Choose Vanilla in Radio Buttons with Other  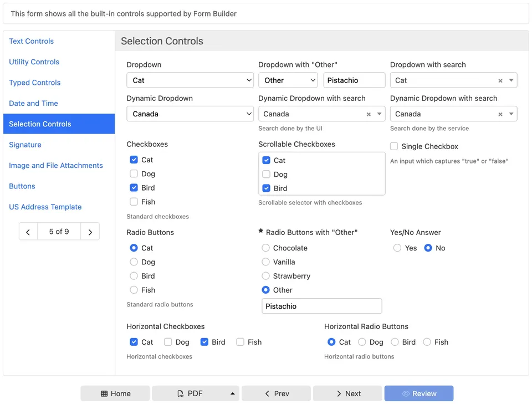coord(266,262)
